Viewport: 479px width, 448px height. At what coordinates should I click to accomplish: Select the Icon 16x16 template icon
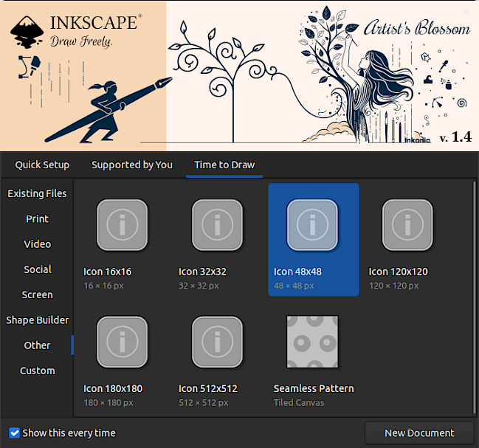[123, 225]
